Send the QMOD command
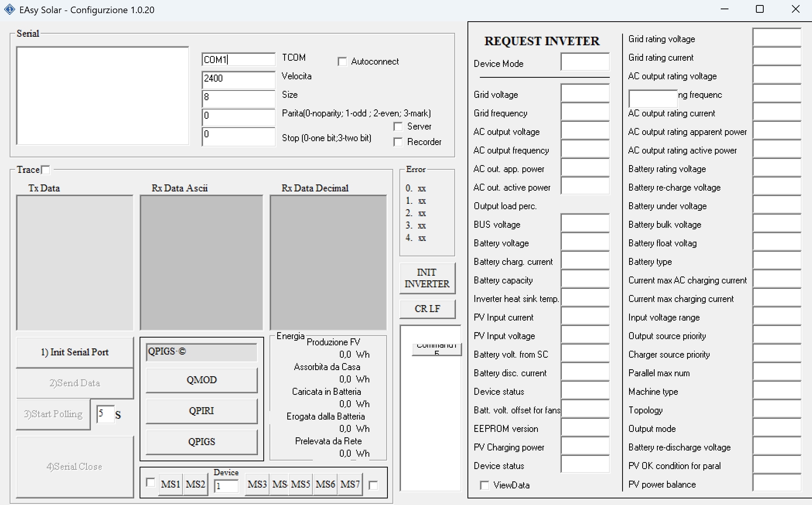Viewport: 812px width, 505px height. (x=201, y=380)
